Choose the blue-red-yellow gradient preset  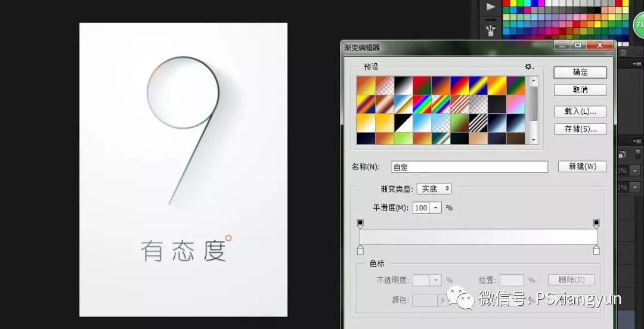460,85
